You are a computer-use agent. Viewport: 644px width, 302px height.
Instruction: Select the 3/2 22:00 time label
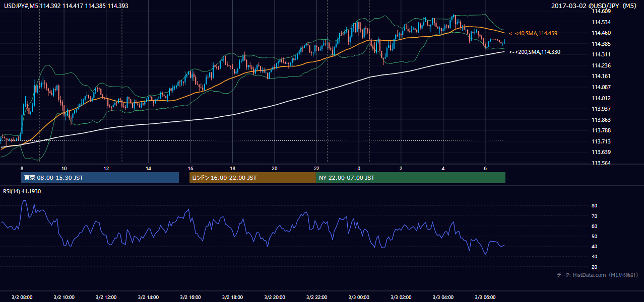(316, 297)
